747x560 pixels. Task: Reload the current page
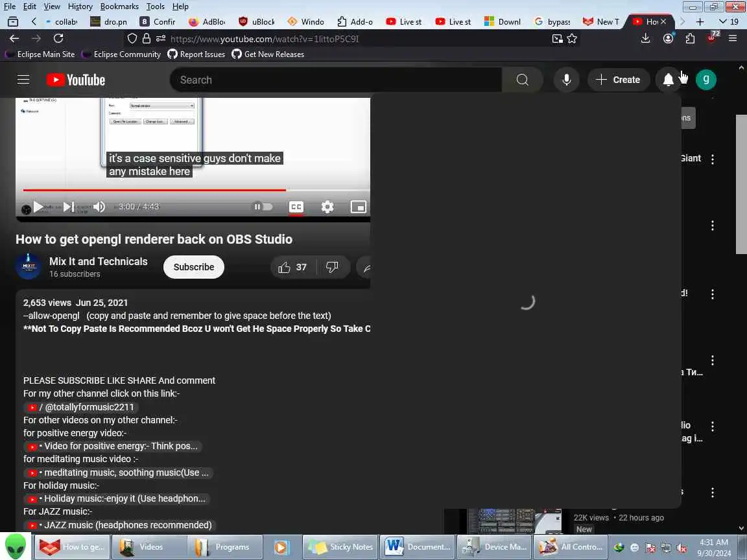click(58, 39)
